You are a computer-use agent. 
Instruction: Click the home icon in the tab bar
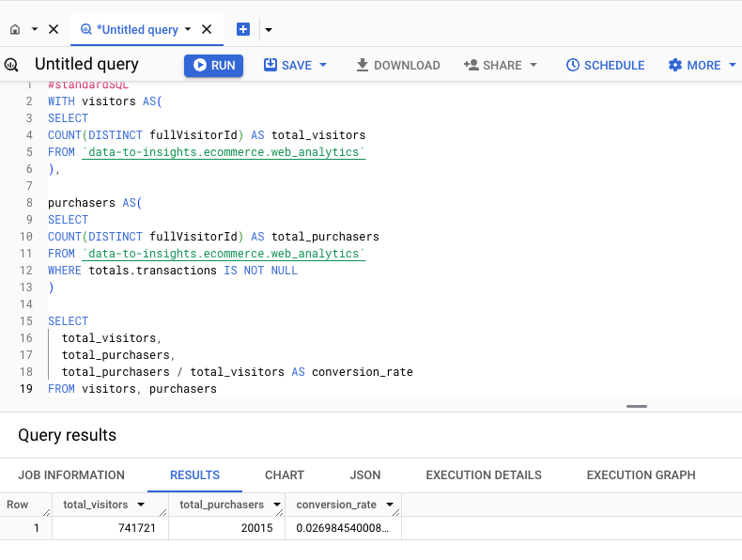15,29
